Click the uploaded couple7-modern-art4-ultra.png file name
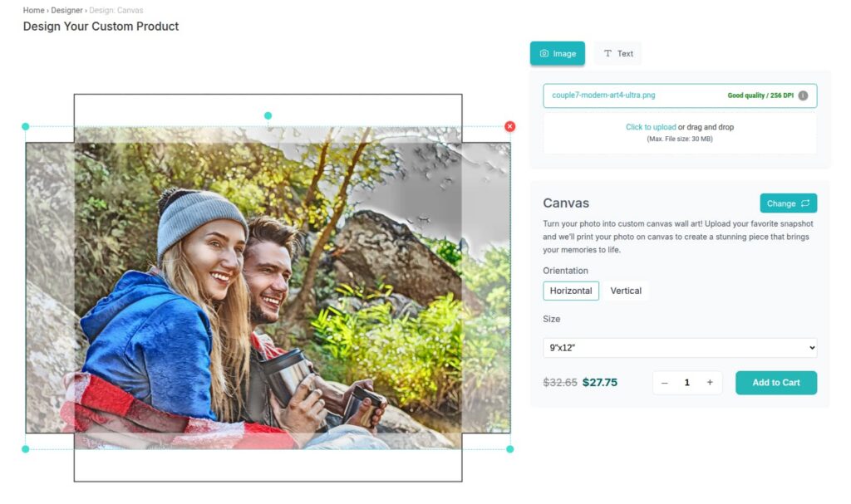 pos(603,95)
